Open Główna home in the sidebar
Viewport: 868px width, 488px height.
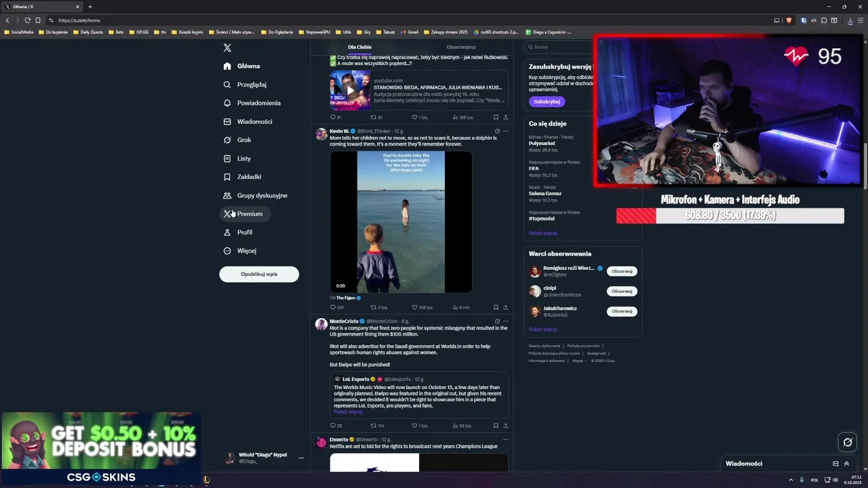[242, 66]
